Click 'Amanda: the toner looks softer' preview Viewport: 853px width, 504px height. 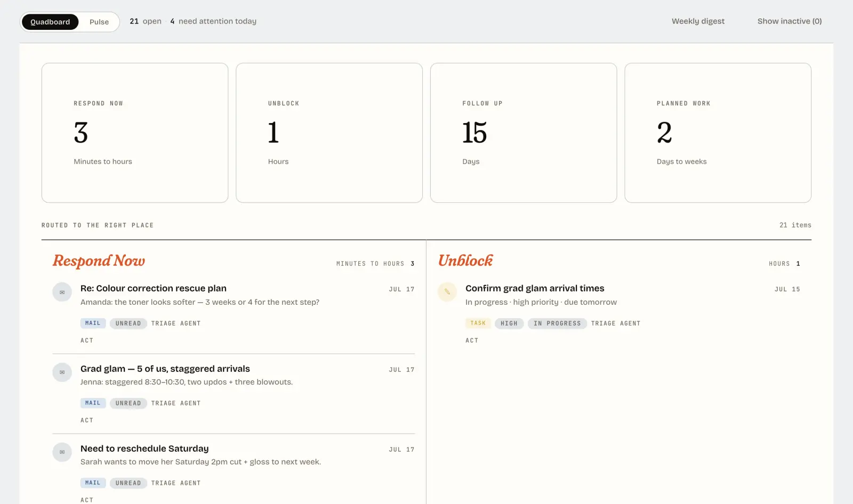(200, 302)
